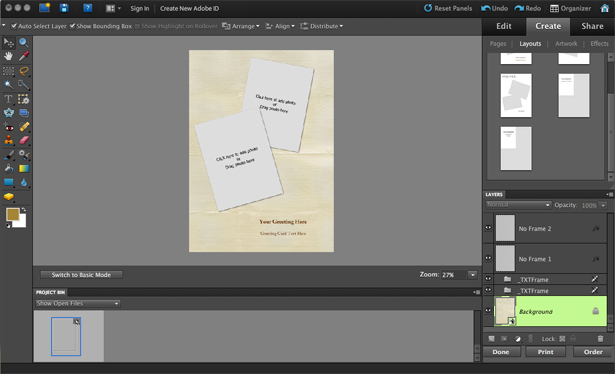Select the Move tool
This screenshot has width=615, height=374.
[8, 42]
